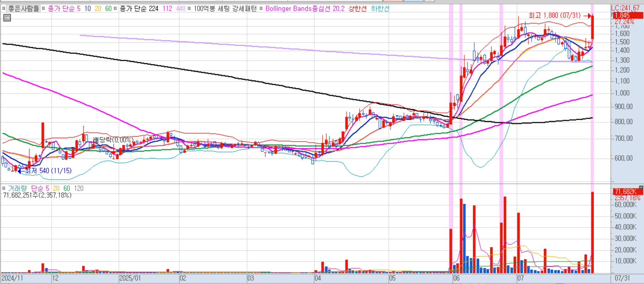The width and height of the screenshot is (644, 284).
Task: Click the 2025/01 date axis label
Action: (x=130, y=278)
